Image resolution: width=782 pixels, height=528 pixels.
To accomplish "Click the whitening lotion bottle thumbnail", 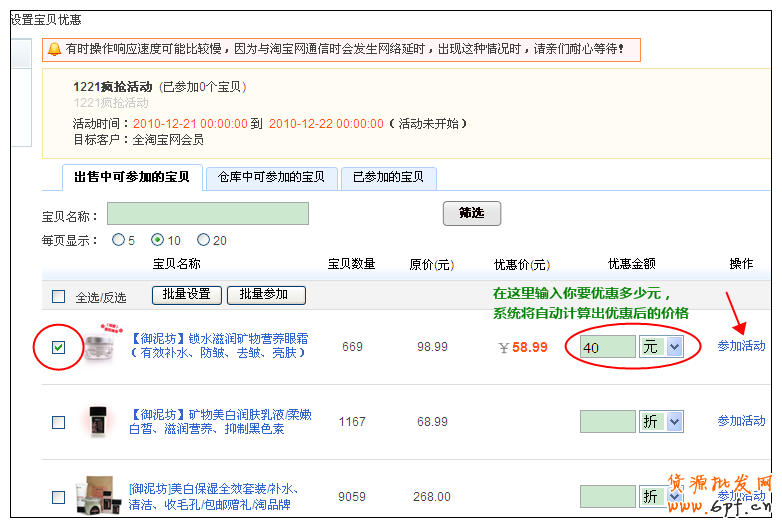I will tap(98, 421).
